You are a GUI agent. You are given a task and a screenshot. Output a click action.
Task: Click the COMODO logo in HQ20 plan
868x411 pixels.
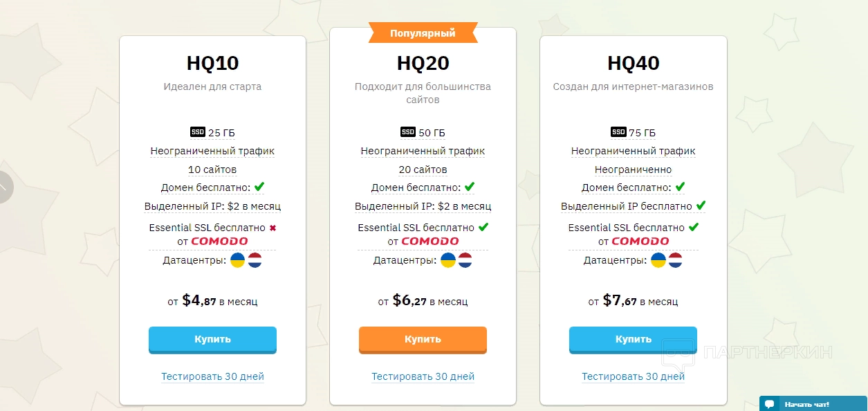[430, 241]
